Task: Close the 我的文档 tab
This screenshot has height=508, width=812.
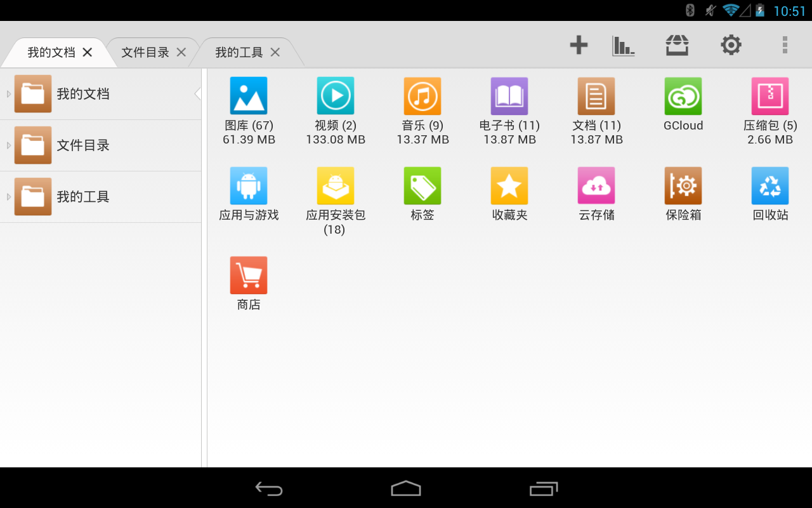Action: click(88, 52)
